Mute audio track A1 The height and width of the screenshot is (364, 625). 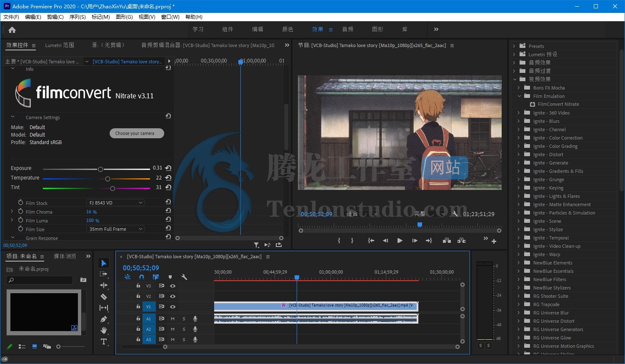[172, 319]
